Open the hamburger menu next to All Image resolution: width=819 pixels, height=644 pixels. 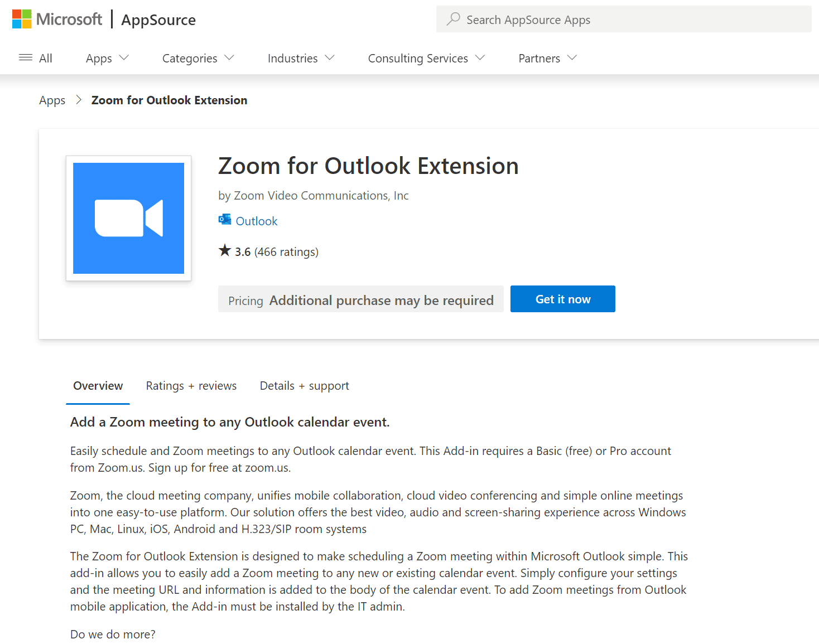pos(25,57)
